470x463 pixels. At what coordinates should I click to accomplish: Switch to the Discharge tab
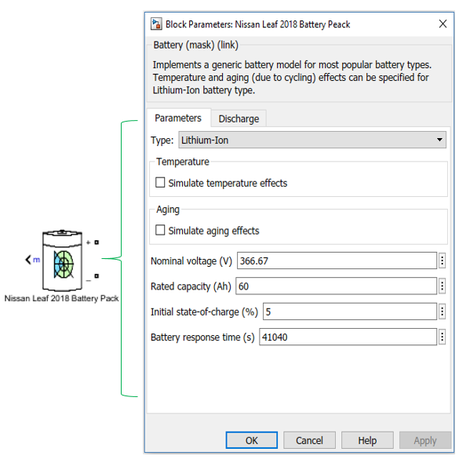point(239,119)
